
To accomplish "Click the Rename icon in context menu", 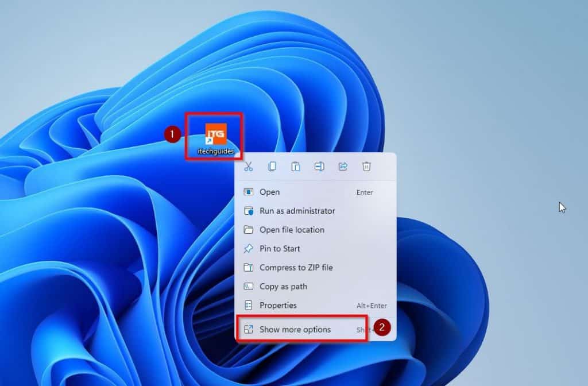I will point(319,166).
